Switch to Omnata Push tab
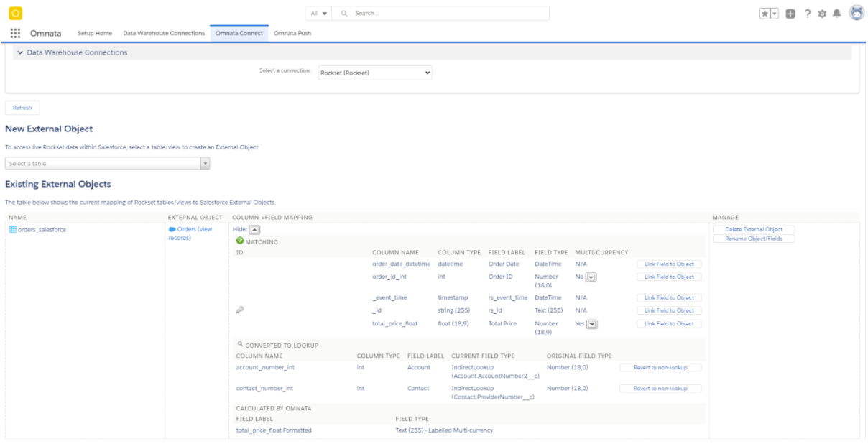This screenshot has width=868, height=444. (292, 33)
